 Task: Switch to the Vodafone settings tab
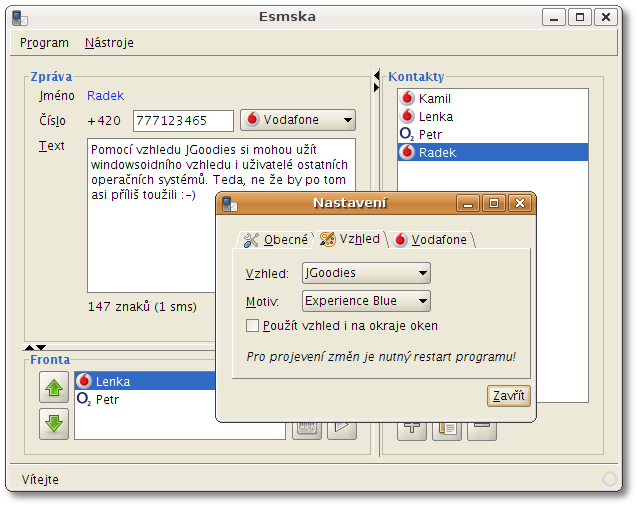coord(431,240)
